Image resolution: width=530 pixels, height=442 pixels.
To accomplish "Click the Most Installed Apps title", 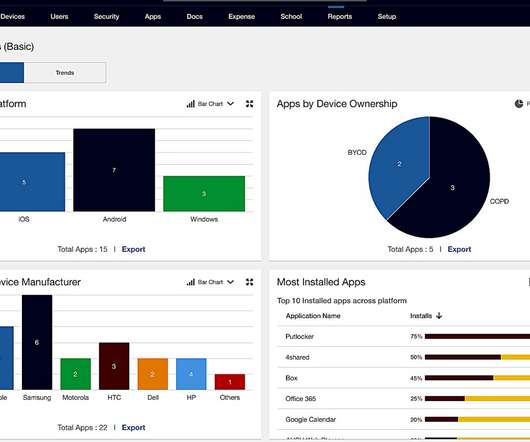I will [321, 282].
